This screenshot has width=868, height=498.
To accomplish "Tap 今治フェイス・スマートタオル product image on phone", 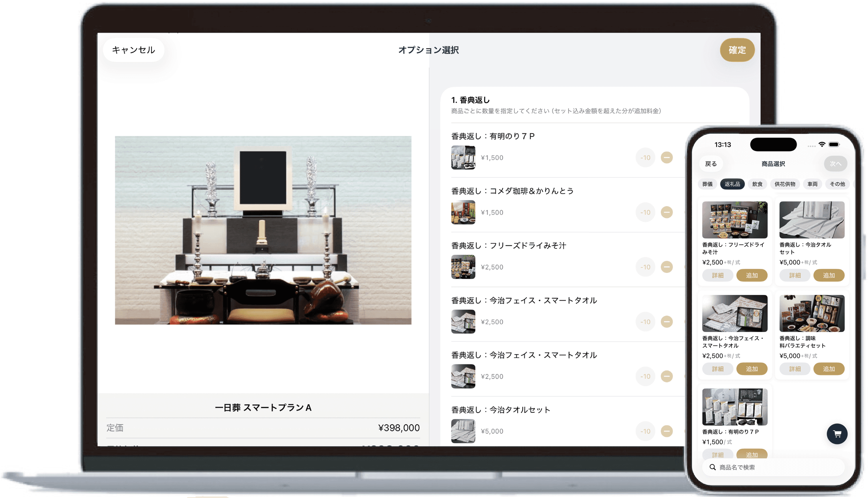I will 735,313.
